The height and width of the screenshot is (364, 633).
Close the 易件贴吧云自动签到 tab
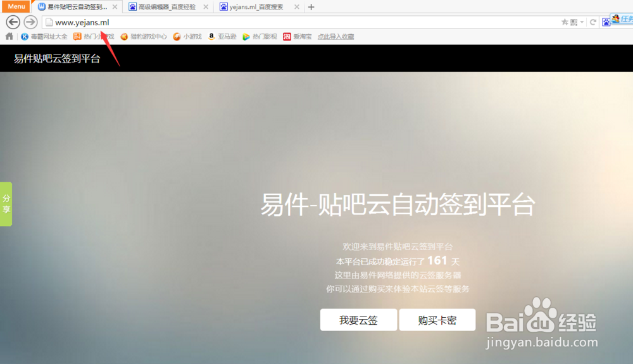(x=115, y=7)
